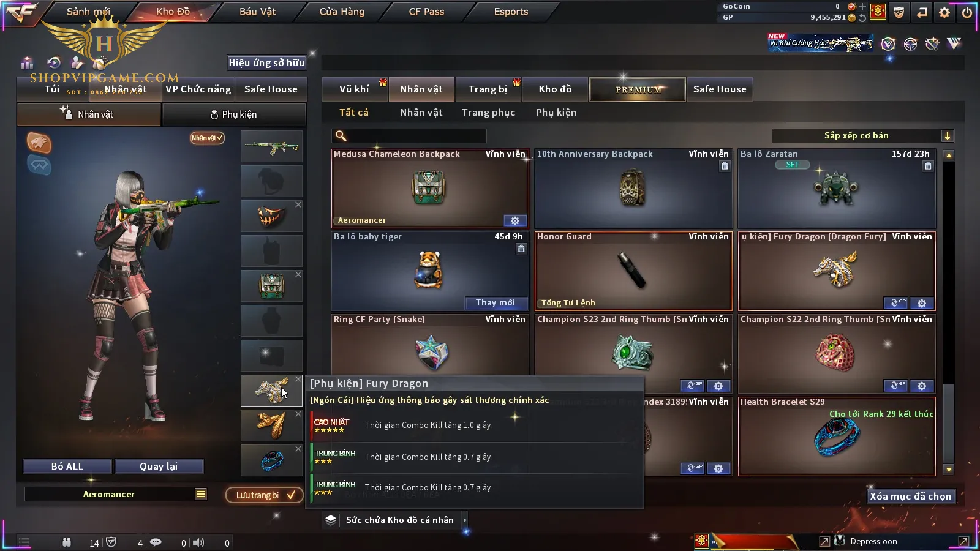Click the GP refresh icon on Champion S22 ring
This screenshot has width=980, height=551.
(x=895, y=386)
